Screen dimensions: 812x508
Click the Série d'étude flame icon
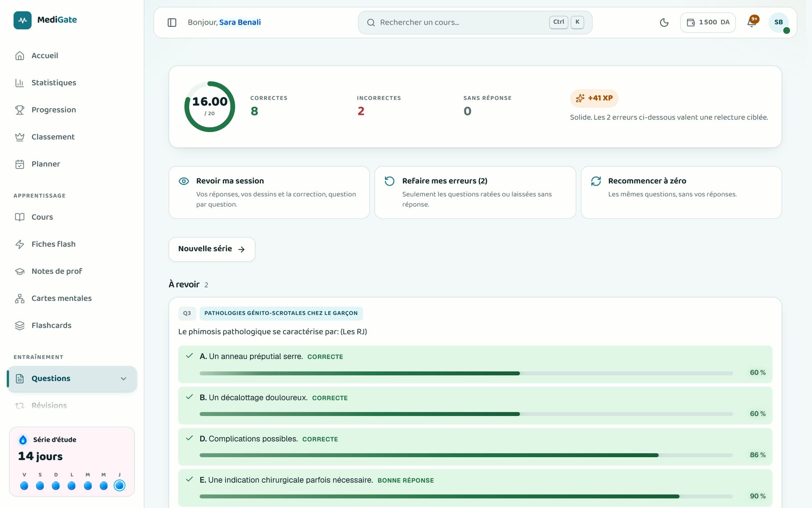23,440
